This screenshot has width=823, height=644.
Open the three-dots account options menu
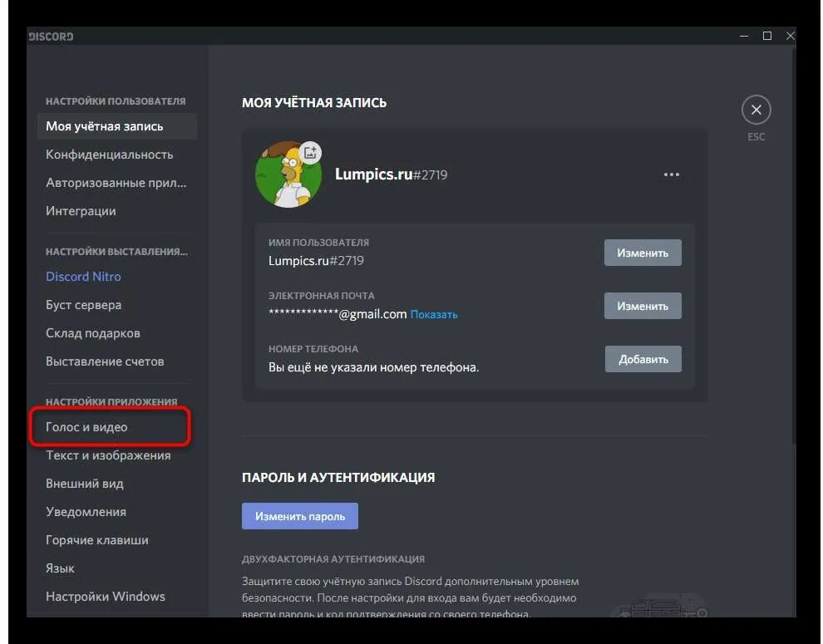[672, 175]
